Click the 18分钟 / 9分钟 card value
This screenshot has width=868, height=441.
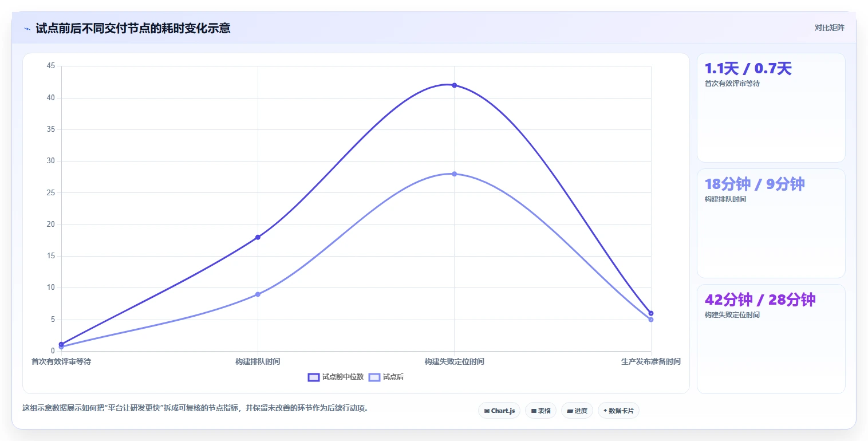(755, 184)
